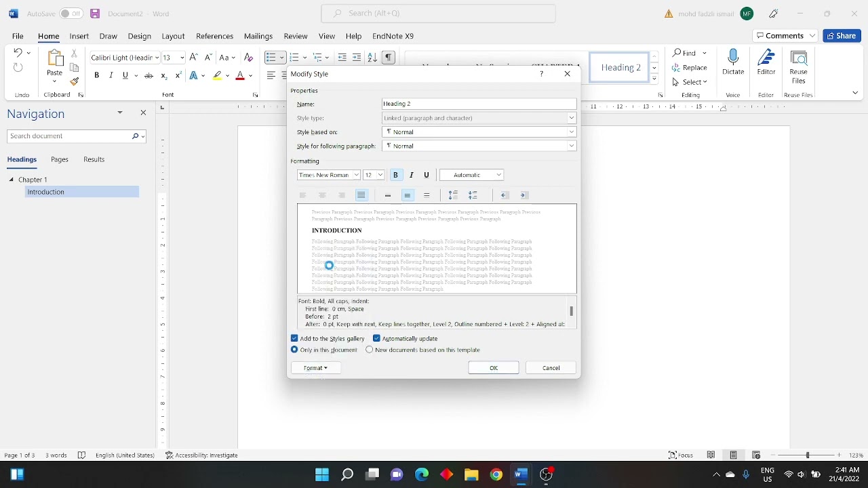The image size is (868, 488).
Task: Uncheck Add to the Styles gallery
Action: point(294,338)
